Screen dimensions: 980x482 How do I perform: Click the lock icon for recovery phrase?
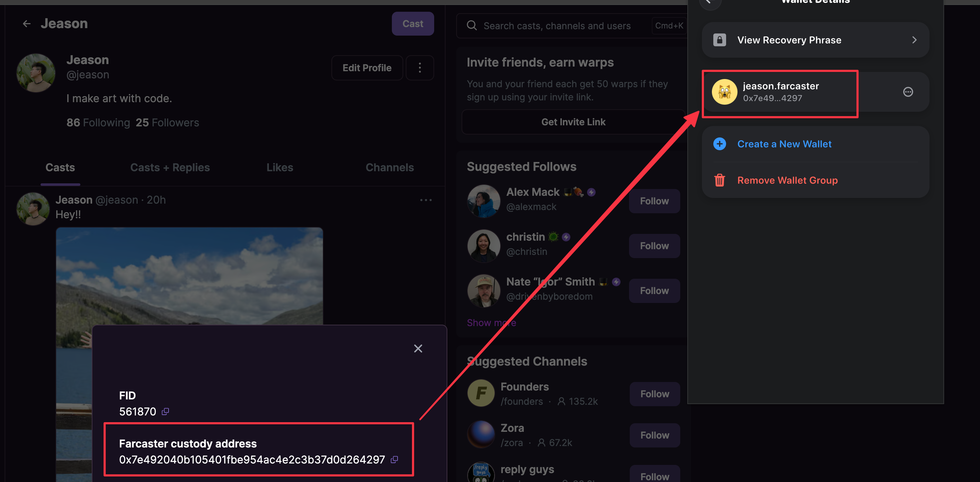pos(719,40)
